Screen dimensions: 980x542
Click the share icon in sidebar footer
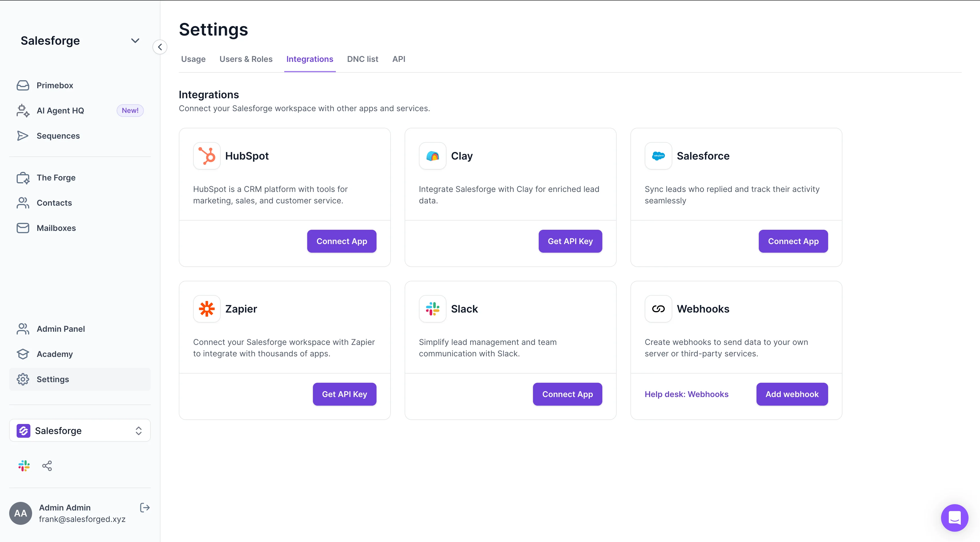tap(47, 466)
